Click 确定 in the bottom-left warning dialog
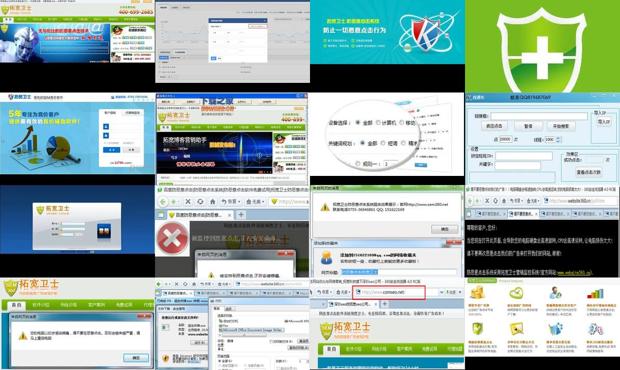Viewport: 620px width, 370px height. [x=136, y=357]
